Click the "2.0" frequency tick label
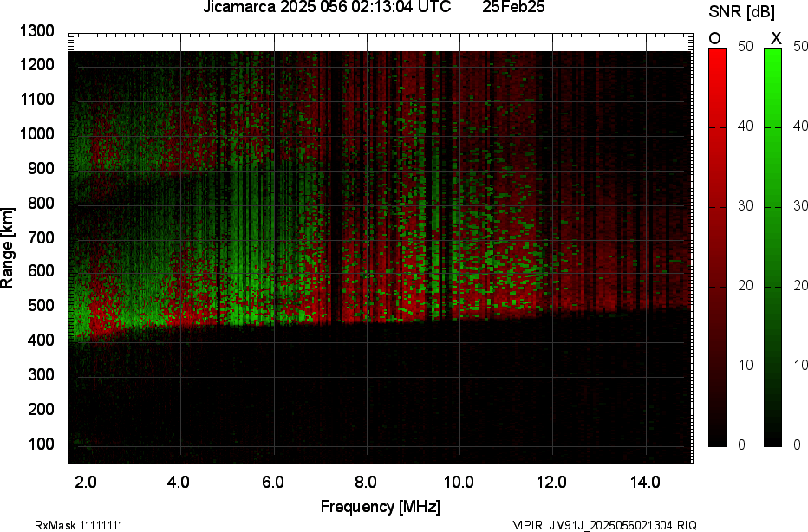Screen dimensions: 808x532 pyautogui.click(x=86, y=483)
